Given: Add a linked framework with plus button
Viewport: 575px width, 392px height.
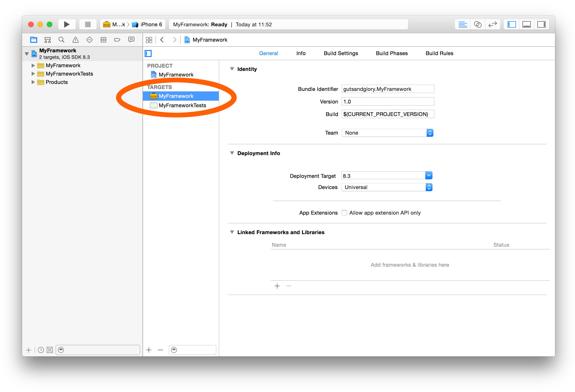Looking at the screenshot, I should pos(277,286).
